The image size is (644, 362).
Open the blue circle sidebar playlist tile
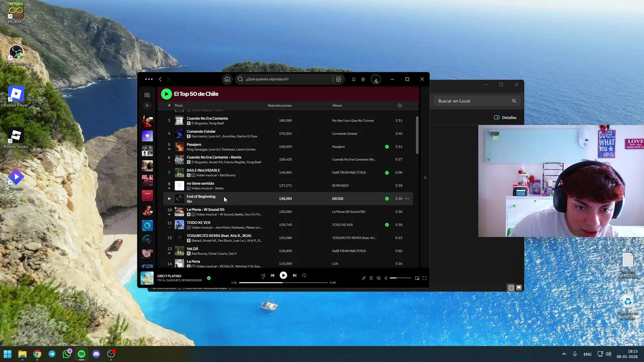click(x=147, y=225)
